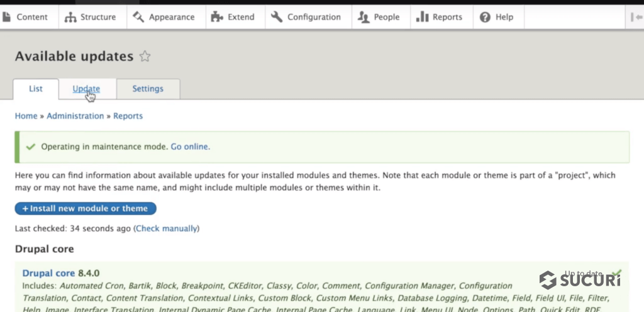
Task: Go to Home in the breadcrumb
Action: (x=26, y=116)
